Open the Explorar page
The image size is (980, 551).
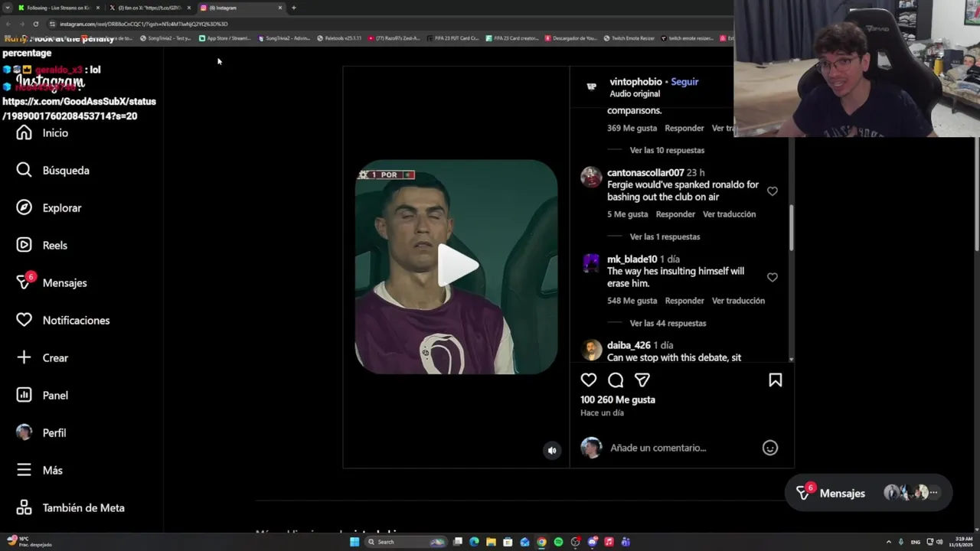(48, 208)
